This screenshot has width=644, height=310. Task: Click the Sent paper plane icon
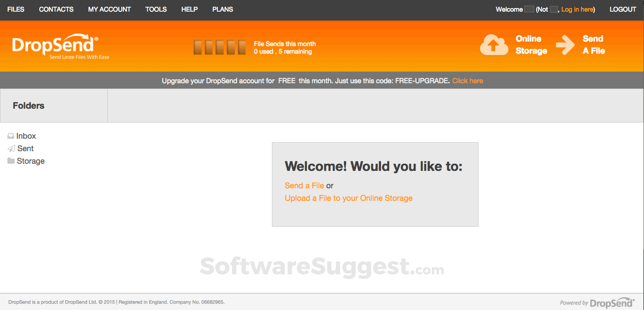[x=11, y=149]
